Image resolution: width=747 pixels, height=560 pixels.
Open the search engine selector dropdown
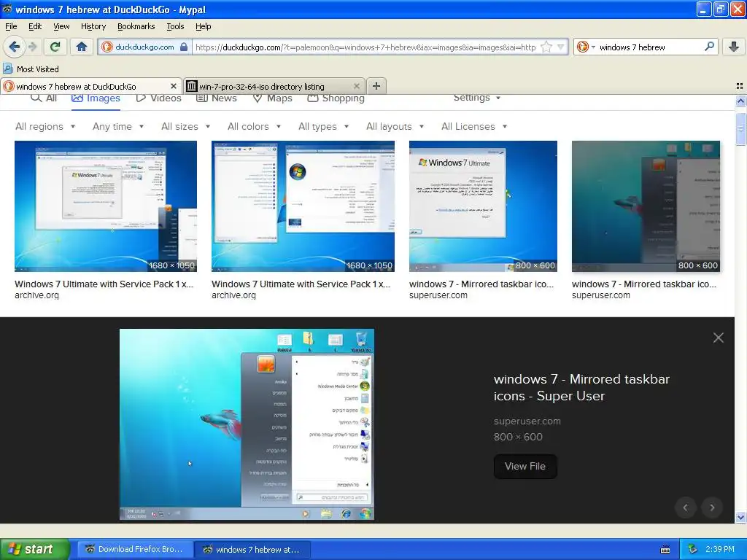click(x=587, y=47)
